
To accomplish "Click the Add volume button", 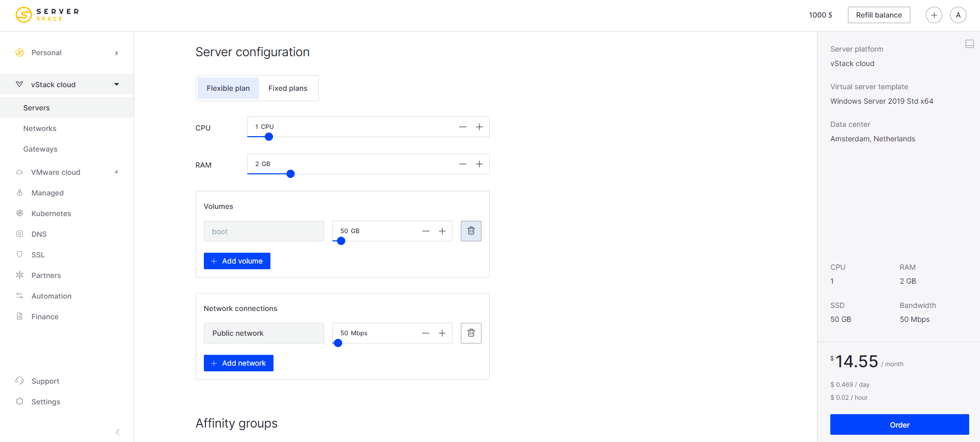I will 237,261.
